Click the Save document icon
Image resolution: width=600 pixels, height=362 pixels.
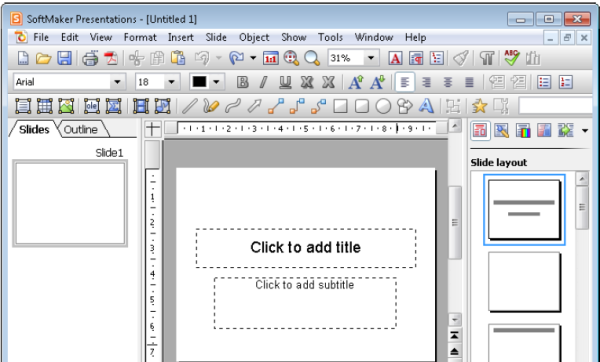point(65,58)
